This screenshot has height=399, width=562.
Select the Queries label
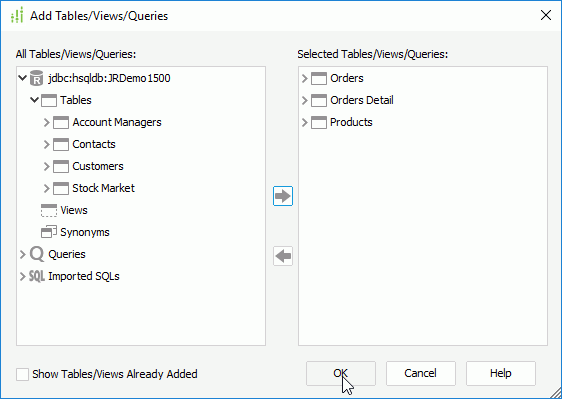(67, 254)
